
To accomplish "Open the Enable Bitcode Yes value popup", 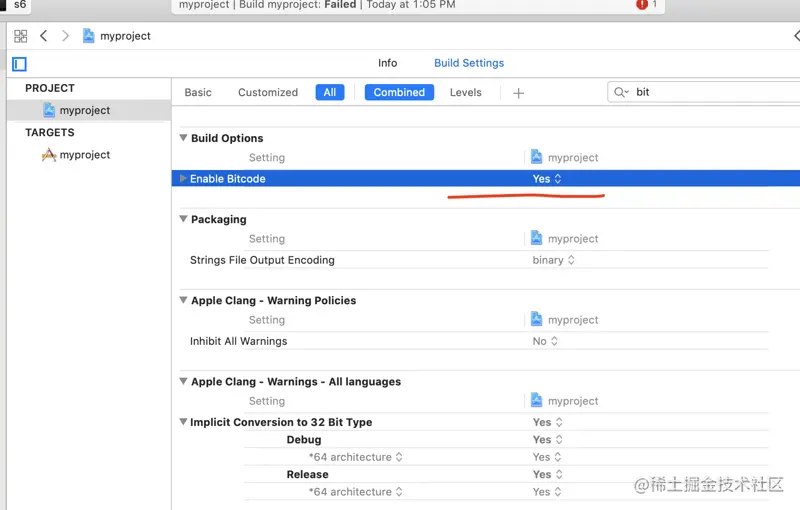I will pos(546,178).
